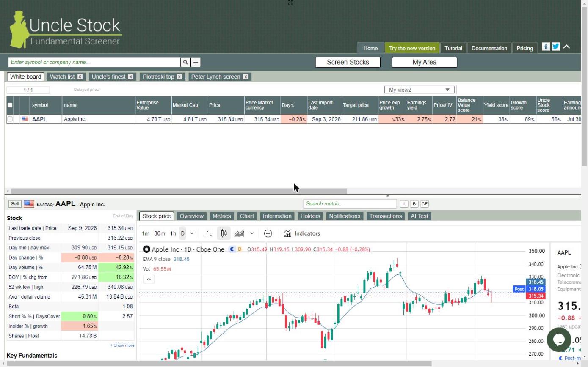Click the 1 / 1 page indicator field
Image resolution: width=588 pixels, height=367 pixels.
tap(28, 90)
